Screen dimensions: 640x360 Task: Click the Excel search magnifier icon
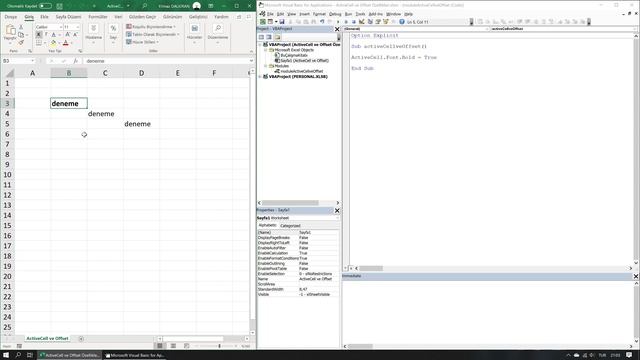[x=144, y=6]
